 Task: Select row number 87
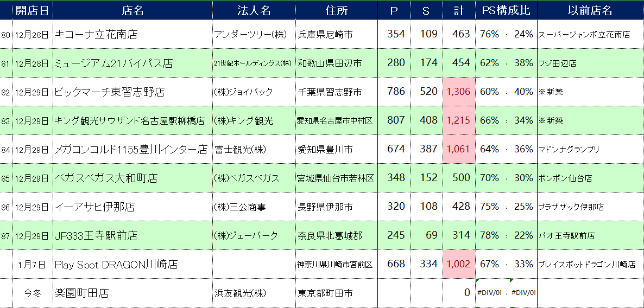(6, 236)
